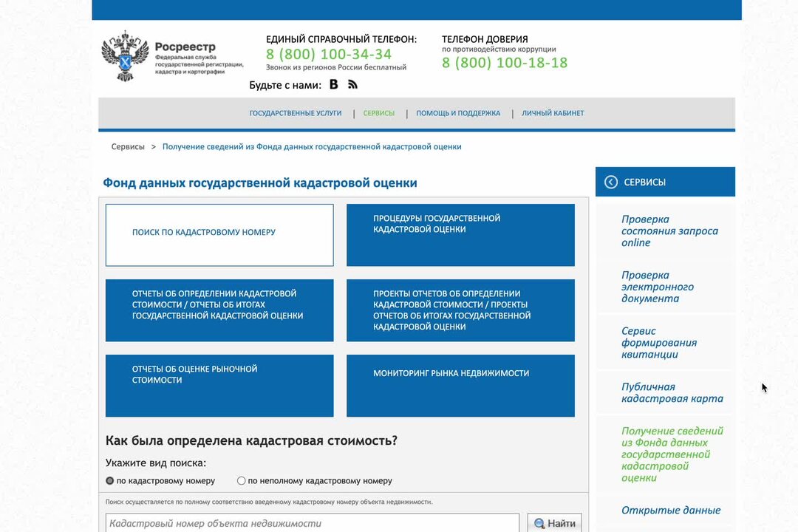
Task: Click the Сервисы breadcrumb link
Action: 127,146
